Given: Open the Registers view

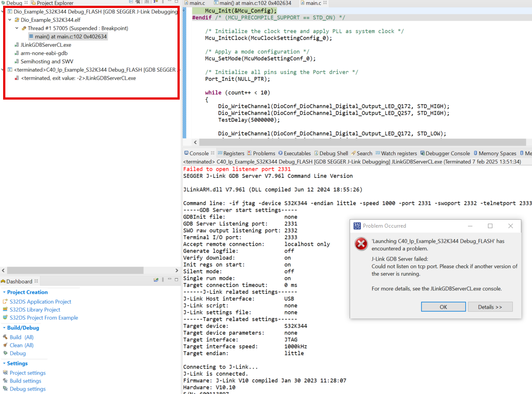Looking at the screenshot, I should point(234,153).
